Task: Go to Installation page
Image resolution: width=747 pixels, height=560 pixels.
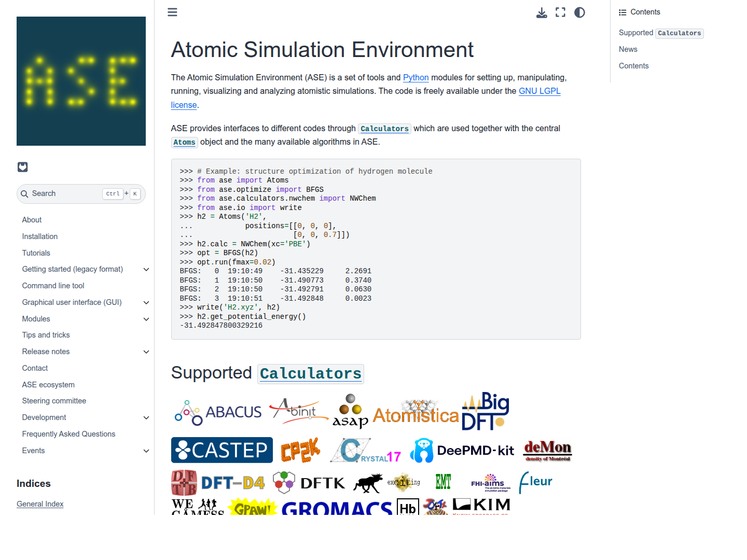Action: 40,236
